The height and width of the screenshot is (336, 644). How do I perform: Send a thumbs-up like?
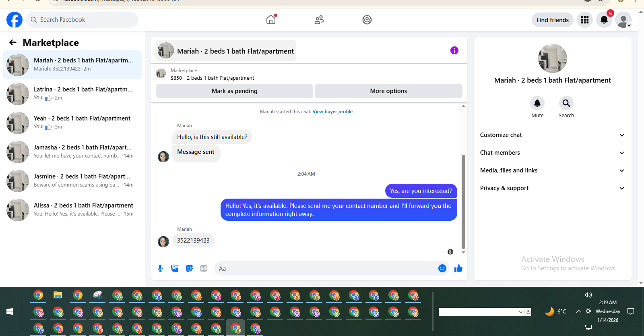point(458,268)
